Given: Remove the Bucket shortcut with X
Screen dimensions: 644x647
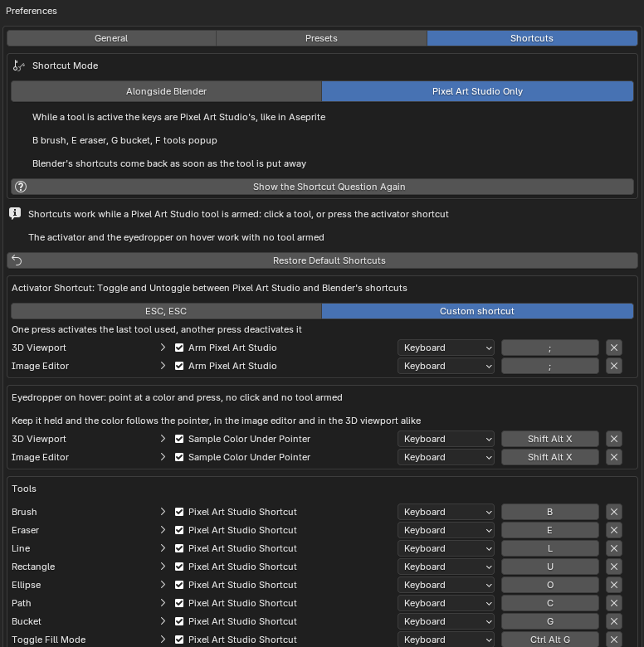Looking at the screenshot, I should pyautogui.click(x=614, y=621).
